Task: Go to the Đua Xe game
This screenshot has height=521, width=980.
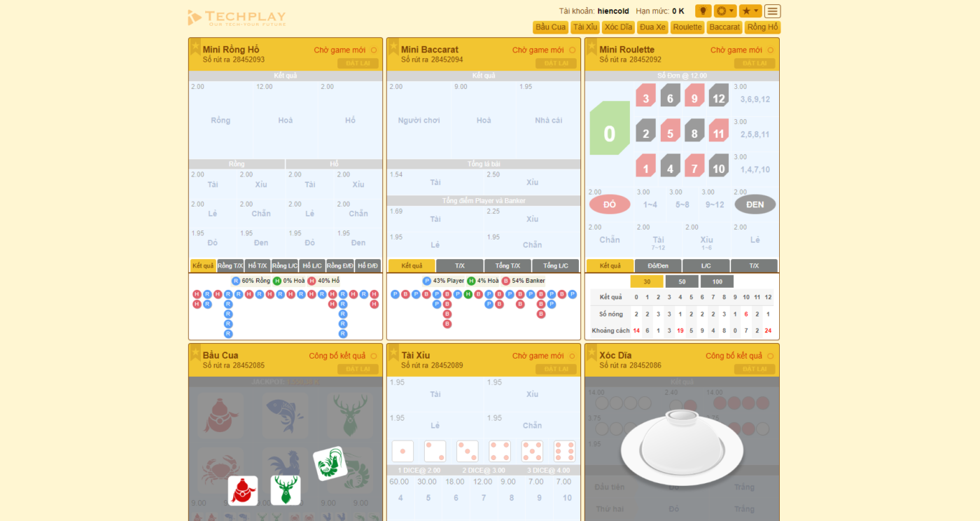Action: click(652, 27)
